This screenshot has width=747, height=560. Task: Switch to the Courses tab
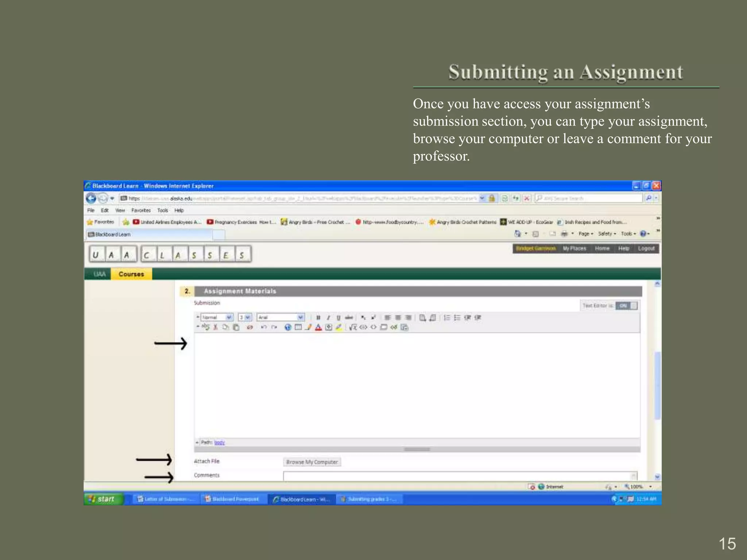point(131,274)
